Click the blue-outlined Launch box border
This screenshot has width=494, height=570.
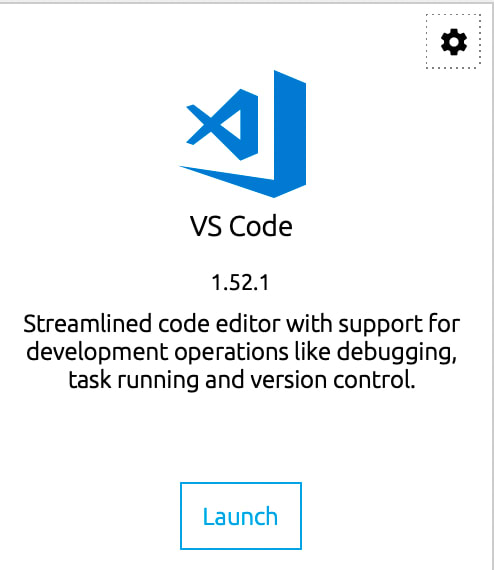point(241,483)
